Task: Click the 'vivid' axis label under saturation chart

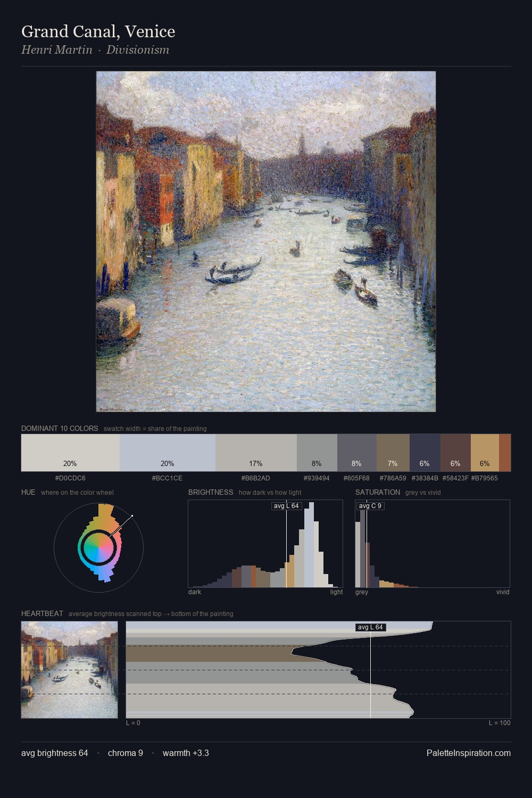Action: (503, 592)
